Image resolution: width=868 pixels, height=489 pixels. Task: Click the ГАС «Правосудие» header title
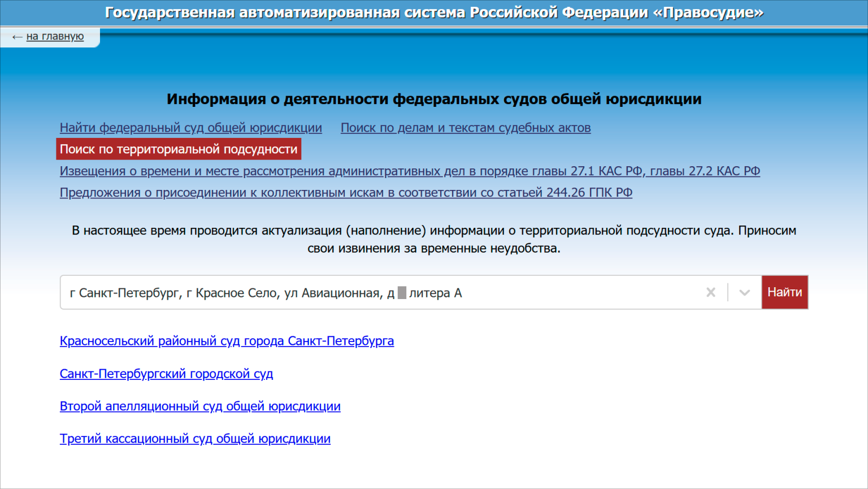click(x=434, y=12)
